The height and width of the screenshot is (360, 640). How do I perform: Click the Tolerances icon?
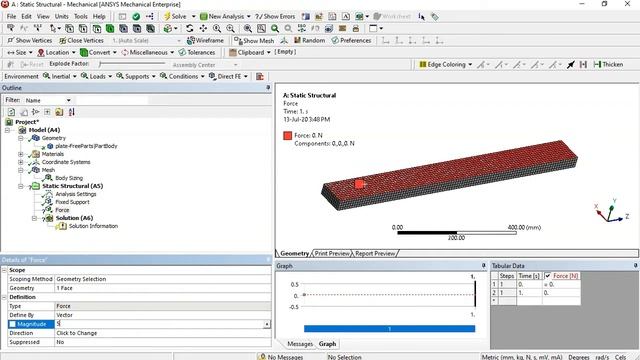pos(182,52)
